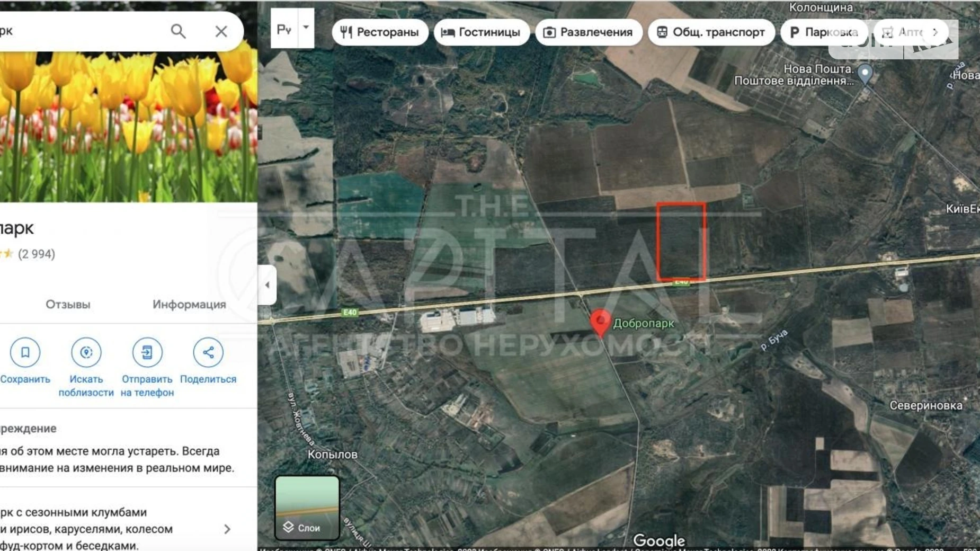Filter by Гостиницы
The height and width of the screenshot is (551, 980).
481,32
